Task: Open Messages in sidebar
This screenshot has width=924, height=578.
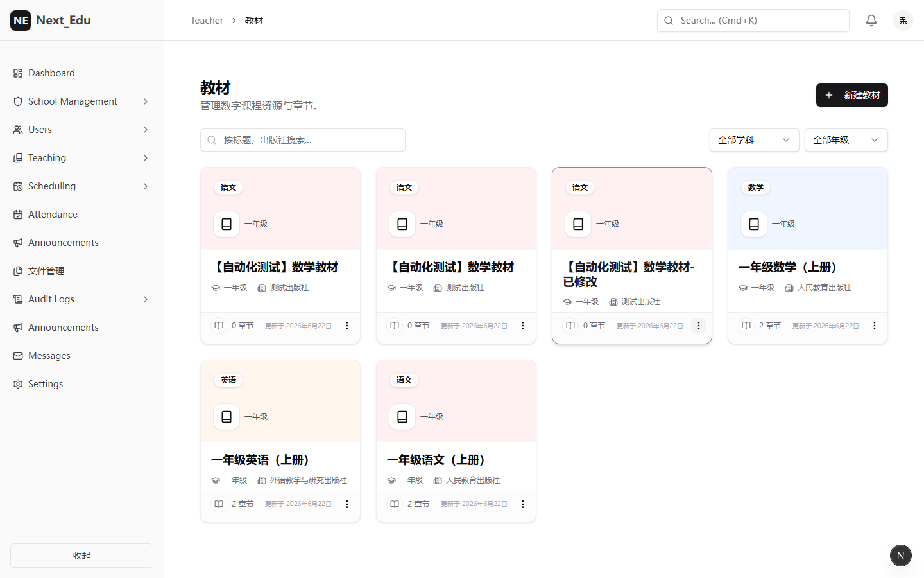Action: coord(81,356)
